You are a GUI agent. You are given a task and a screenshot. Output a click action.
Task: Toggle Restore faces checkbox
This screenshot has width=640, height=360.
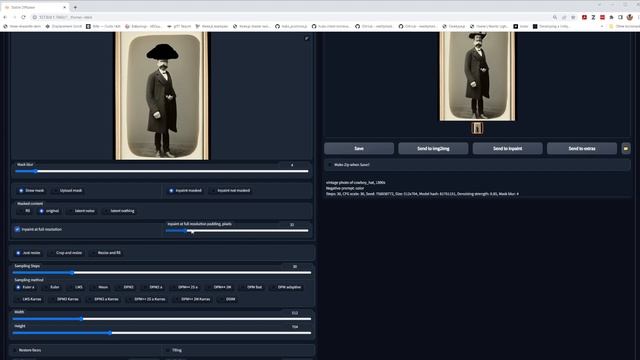[x=16, y=350]
